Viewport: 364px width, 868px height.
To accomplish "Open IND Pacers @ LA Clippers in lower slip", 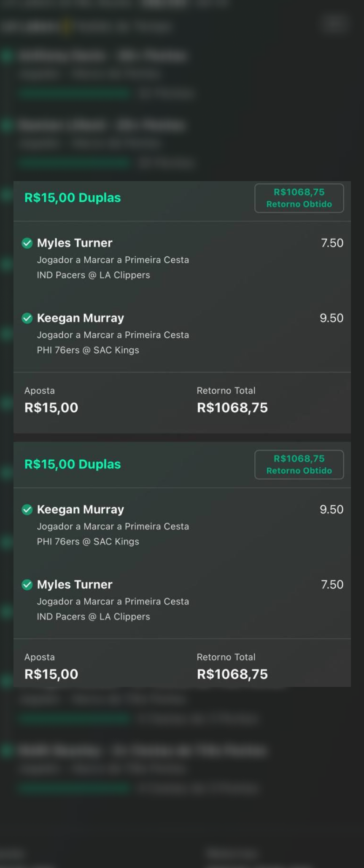I will 93,617.
